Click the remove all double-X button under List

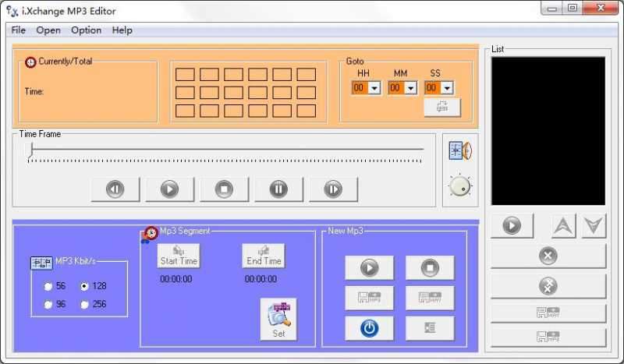pyautogui.click(x=548, y=286)
